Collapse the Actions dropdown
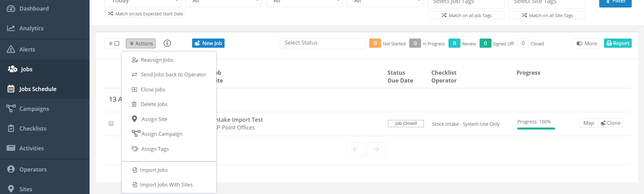Viewport: 644px width, 194px height. click(140, 44)
